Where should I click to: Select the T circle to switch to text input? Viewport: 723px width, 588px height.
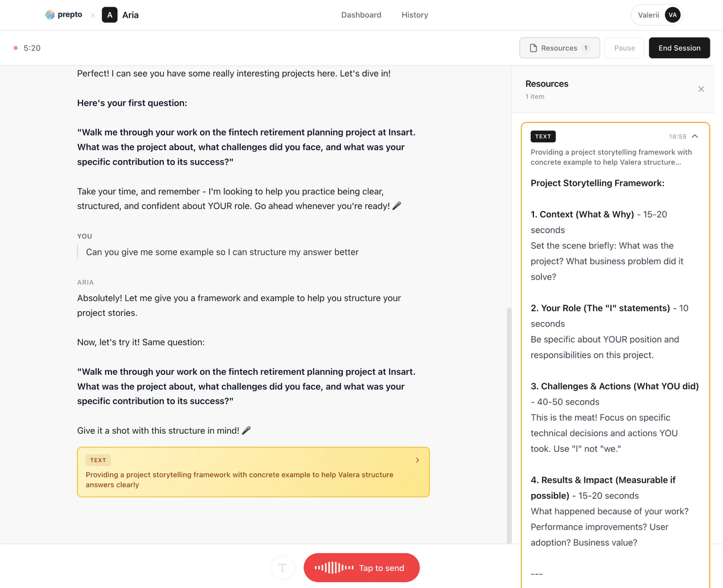(282, 567)
